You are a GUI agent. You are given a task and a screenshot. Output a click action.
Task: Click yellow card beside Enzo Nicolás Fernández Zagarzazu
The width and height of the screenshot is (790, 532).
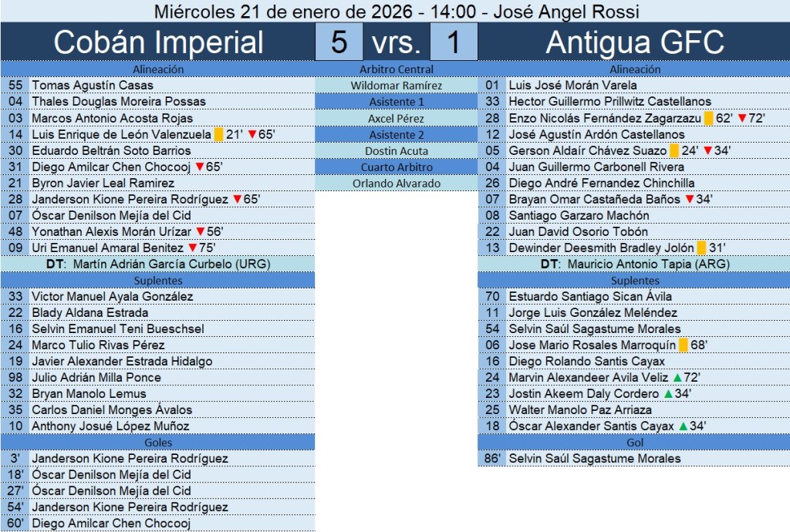[709, 118]
